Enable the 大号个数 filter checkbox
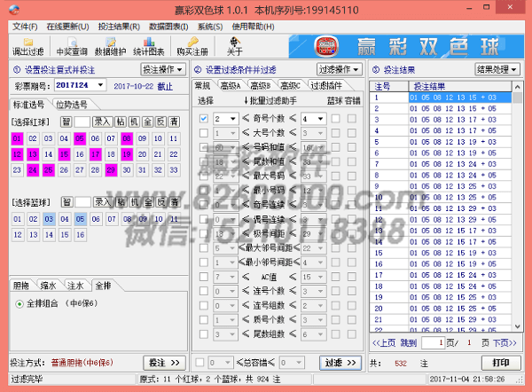This screenshot has height=392, width=532. pyautogui.click(x=204, y=133)
